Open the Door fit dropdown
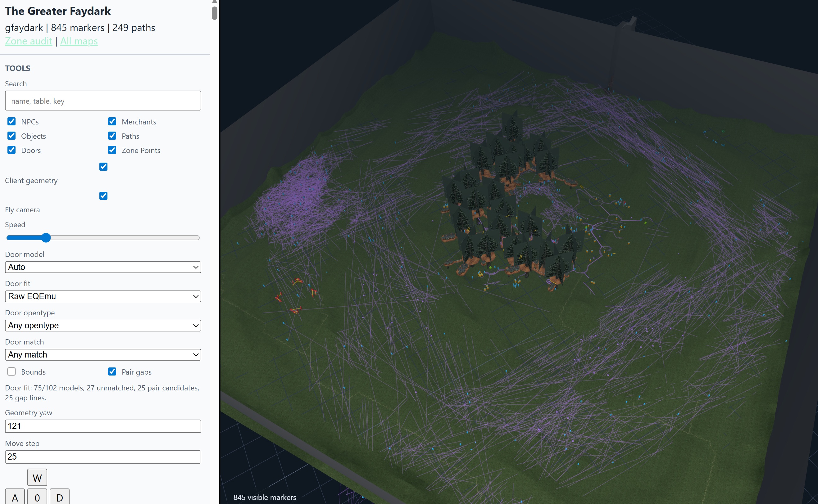The image size is (818, 504). 103,296
